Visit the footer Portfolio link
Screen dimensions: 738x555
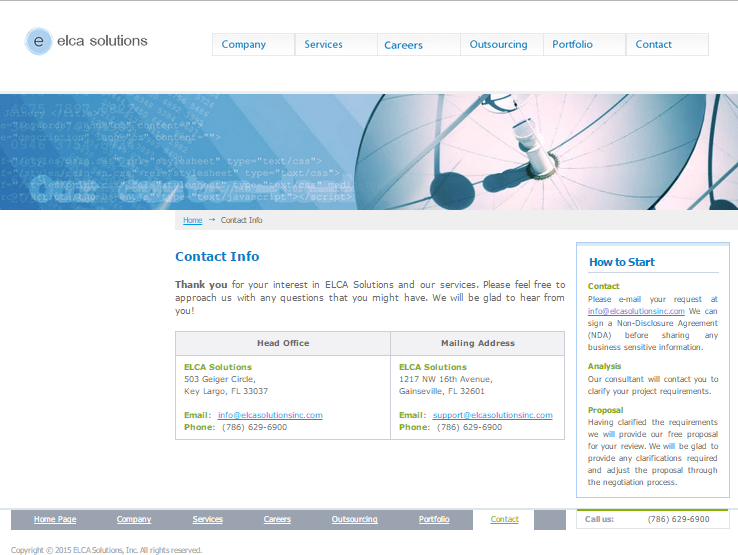pos(434,519)
